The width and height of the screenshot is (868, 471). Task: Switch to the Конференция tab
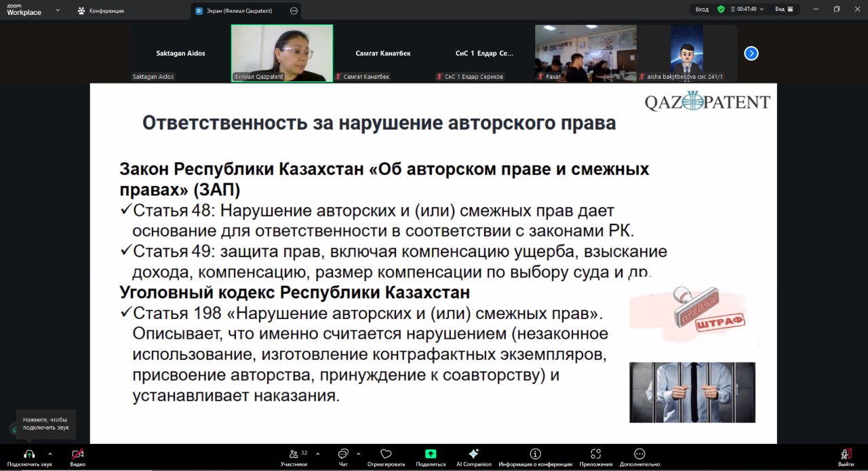100,11
